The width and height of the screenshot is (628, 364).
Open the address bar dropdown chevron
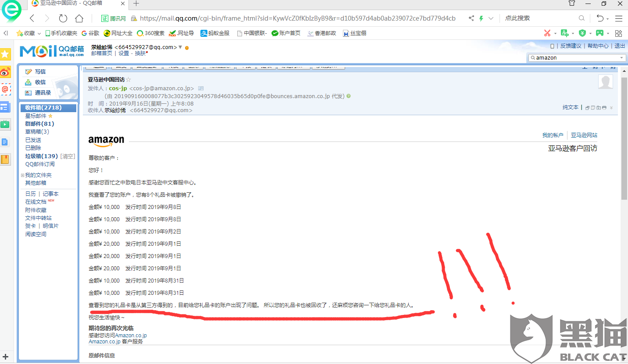(491, 18)
